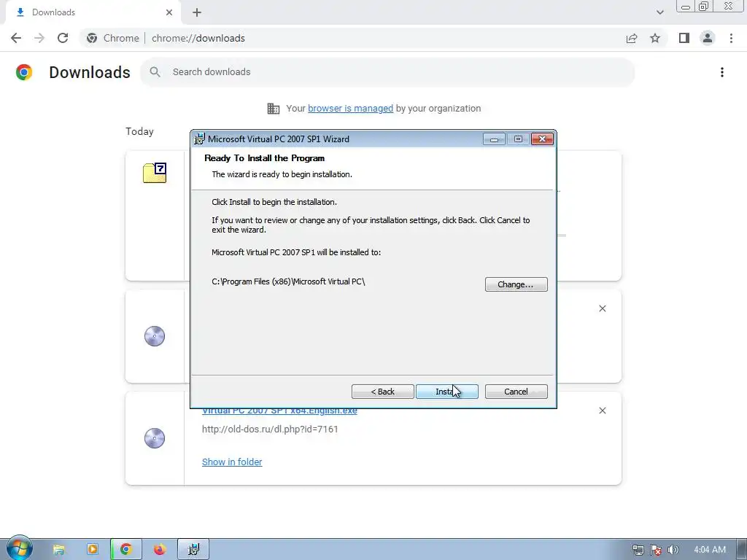Click the download URL old-dos.ru text
The height and width of the screenshot is (560, 747).
coord(270,429)
